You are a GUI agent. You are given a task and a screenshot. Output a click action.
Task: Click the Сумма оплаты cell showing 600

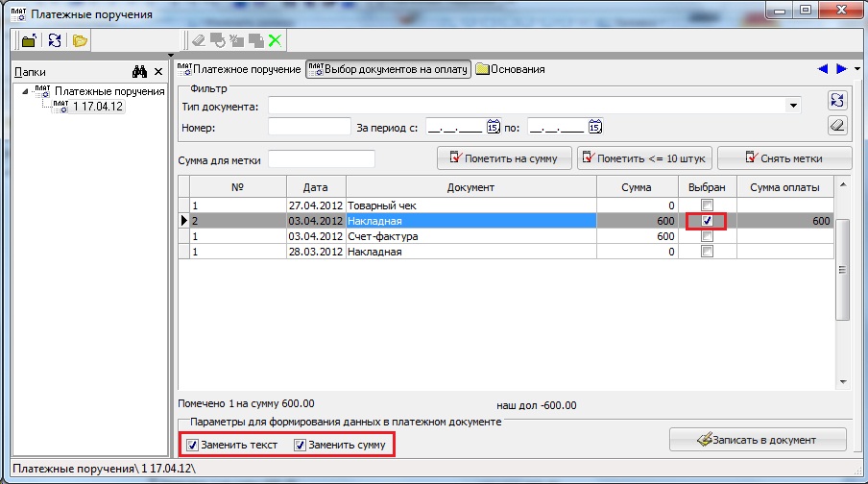[x=785, y=221]
